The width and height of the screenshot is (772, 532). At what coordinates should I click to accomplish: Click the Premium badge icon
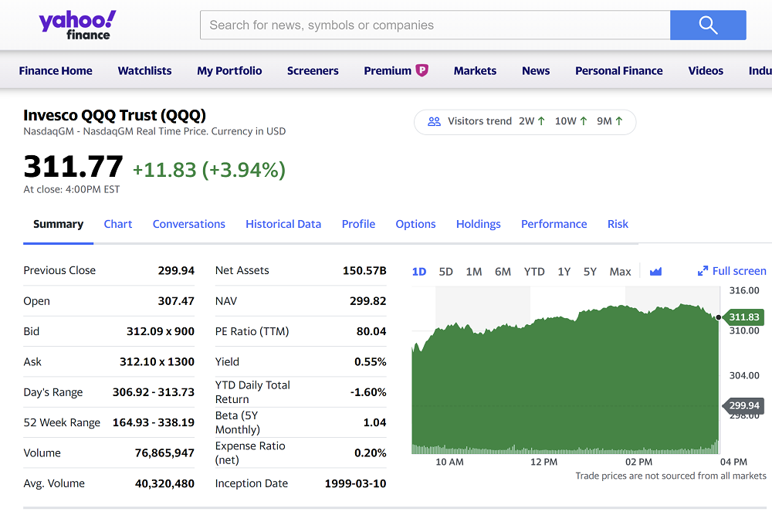point(422,70)
